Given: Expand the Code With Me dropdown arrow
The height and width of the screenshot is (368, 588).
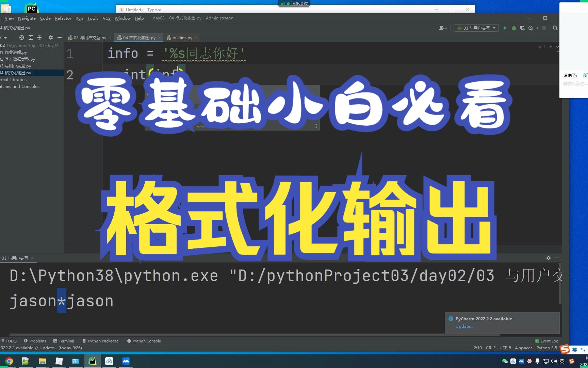Looking at the screenshot, I should 446,28.
